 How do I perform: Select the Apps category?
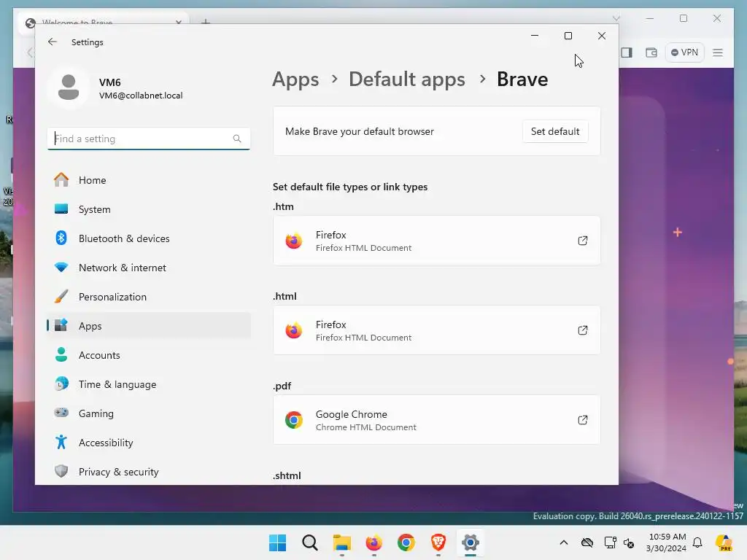click(149, 326)
